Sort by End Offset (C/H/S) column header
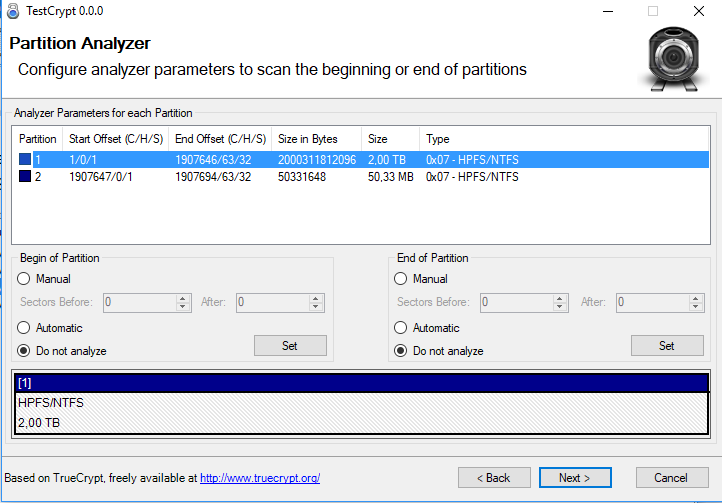The height and width of the screenshot is (503, 722). click(x=220, y=139)
